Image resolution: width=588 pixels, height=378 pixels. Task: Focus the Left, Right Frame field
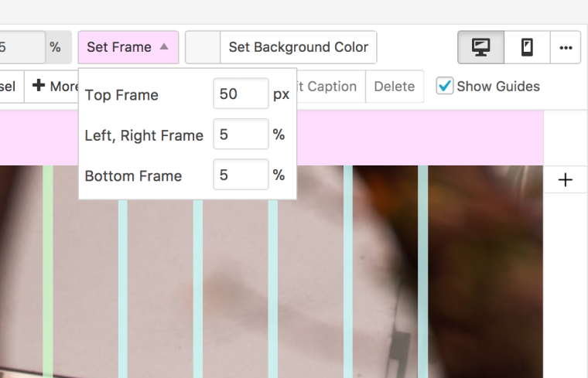(x=241, y=135)
